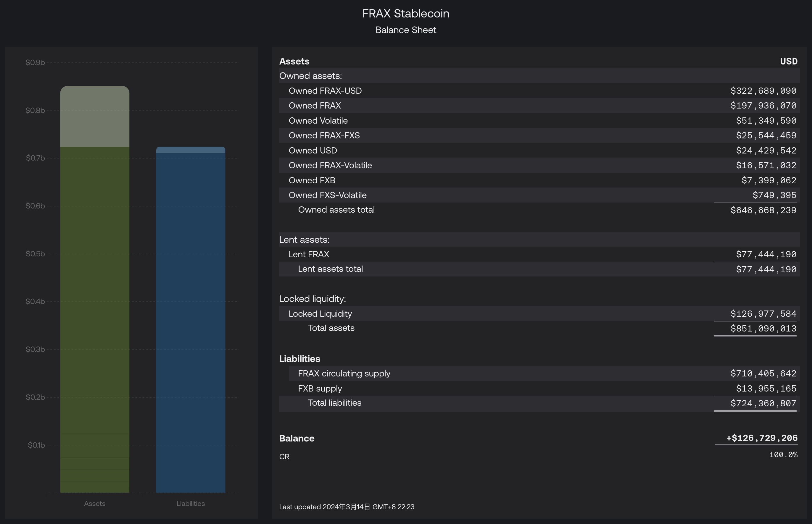Click the Owned Volatile row label
The image size is (812, 524).
318,121
